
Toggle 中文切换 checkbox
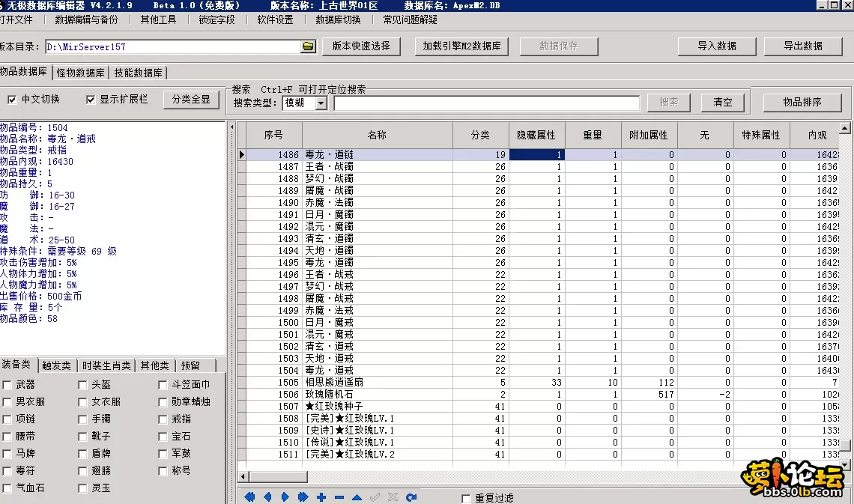click(12, 100)
